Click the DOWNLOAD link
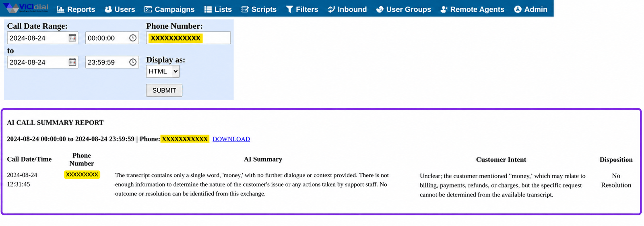The image size is (644, 226). point(231,139)
